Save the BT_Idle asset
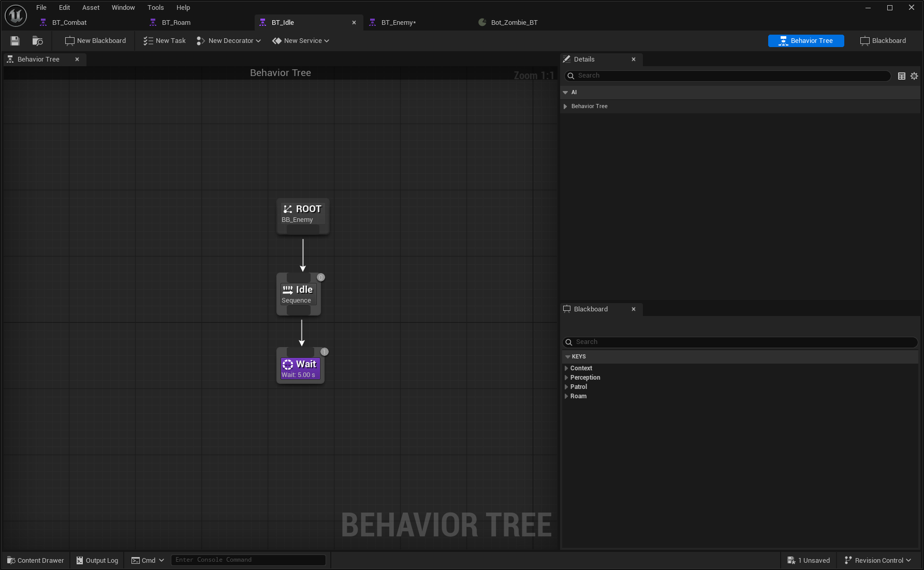This screenshot has height=570, width=924. 14,40
